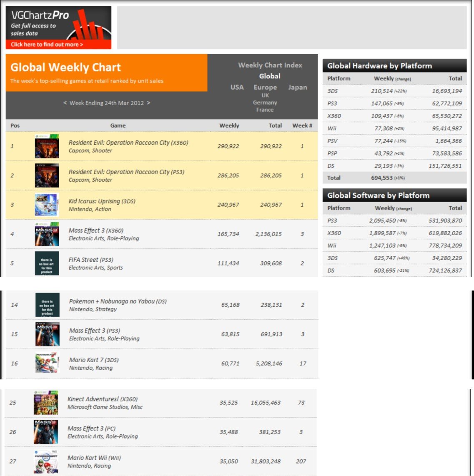Click the empty grey ad banner area
Image resolution: width=474 pixels, height=476 pixels.
[292, 28]
